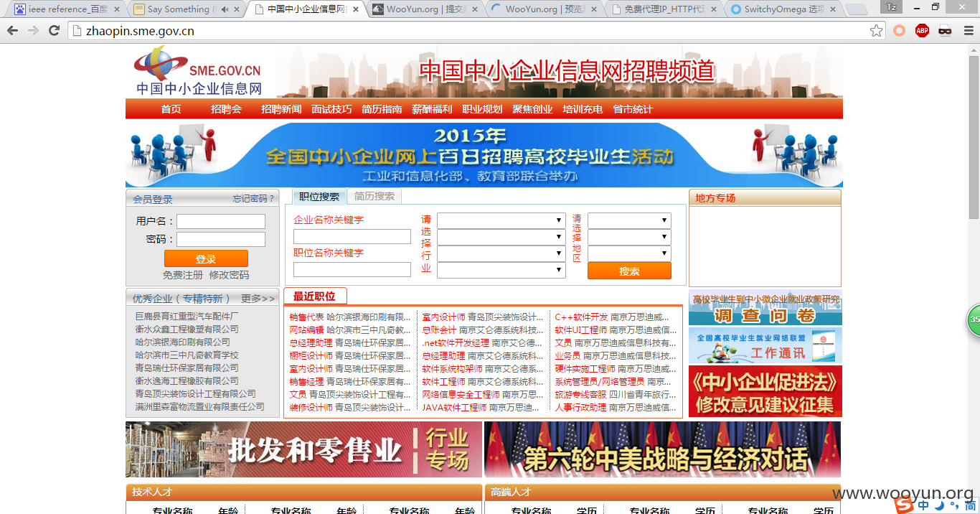This screenshot has height=514, width=980.
Task: Click 忘记密码？ link
Action: pos(254,199)
